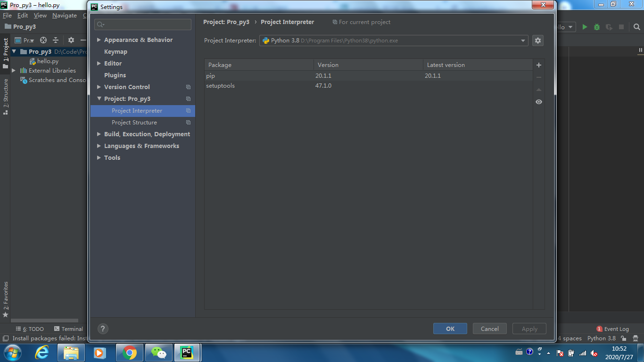This screenshot has height=362, width=644.
Task: Click the copy icon beside Version Control
Action: point(188,87)
